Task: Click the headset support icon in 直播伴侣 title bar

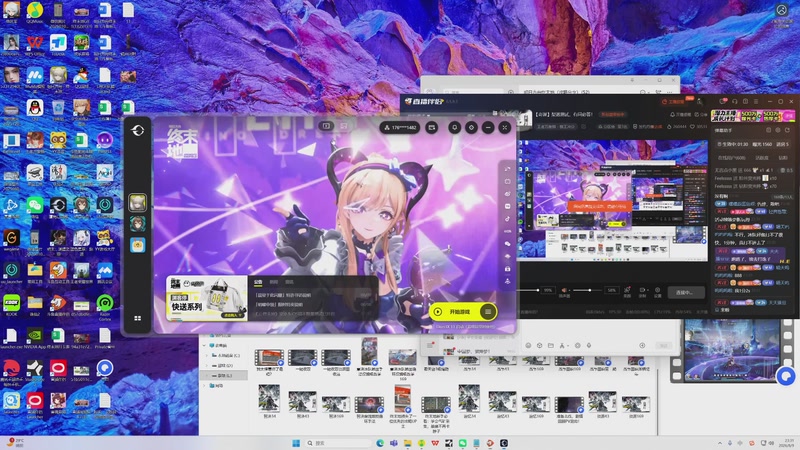Action: tap(735, 102)
